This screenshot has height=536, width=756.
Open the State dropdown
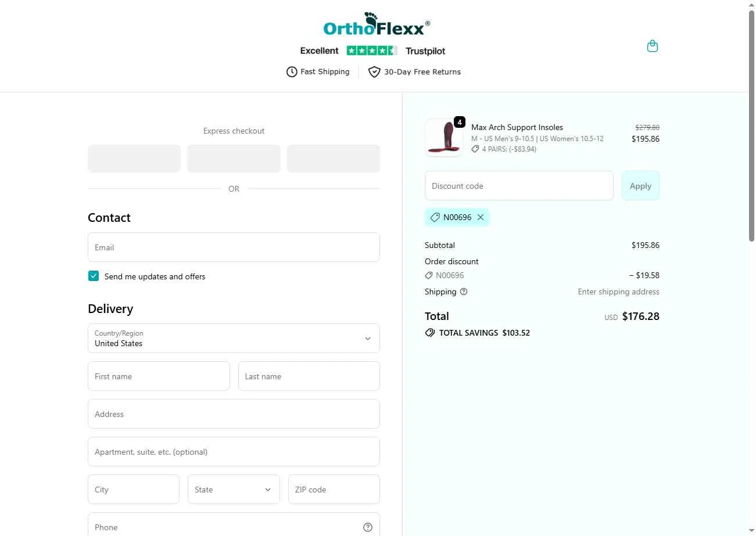234,490
